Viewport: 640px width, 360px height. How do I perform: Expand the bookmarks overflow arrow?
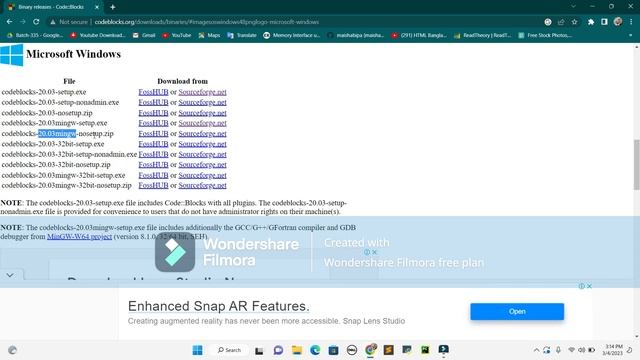pyautogui.click(x=631, y=36)
